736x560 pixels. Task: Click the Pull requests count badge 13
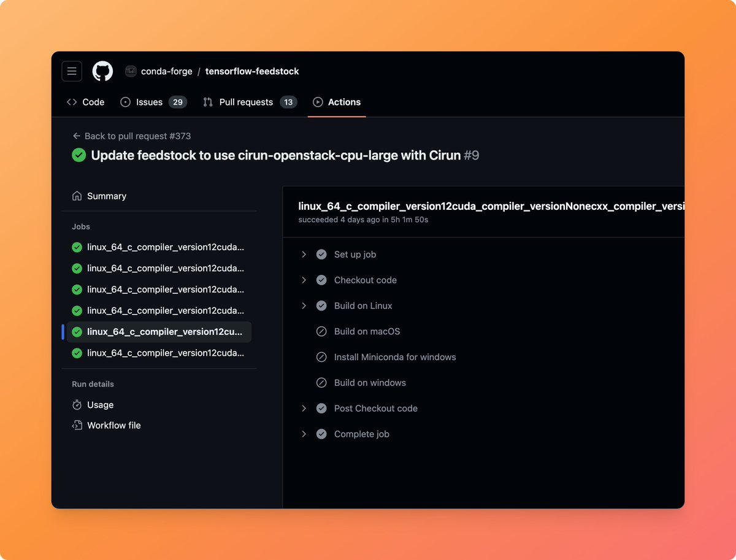(x=288, y=102)
